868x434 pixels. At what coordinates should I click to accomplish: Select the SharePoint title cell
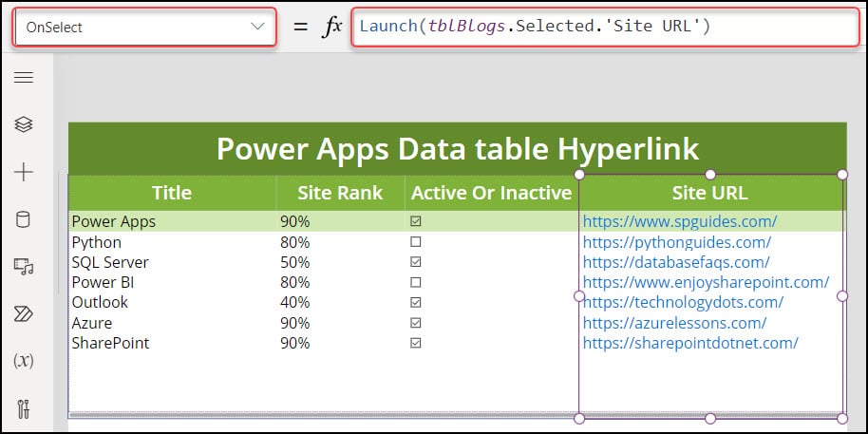[x=111, y=343]
